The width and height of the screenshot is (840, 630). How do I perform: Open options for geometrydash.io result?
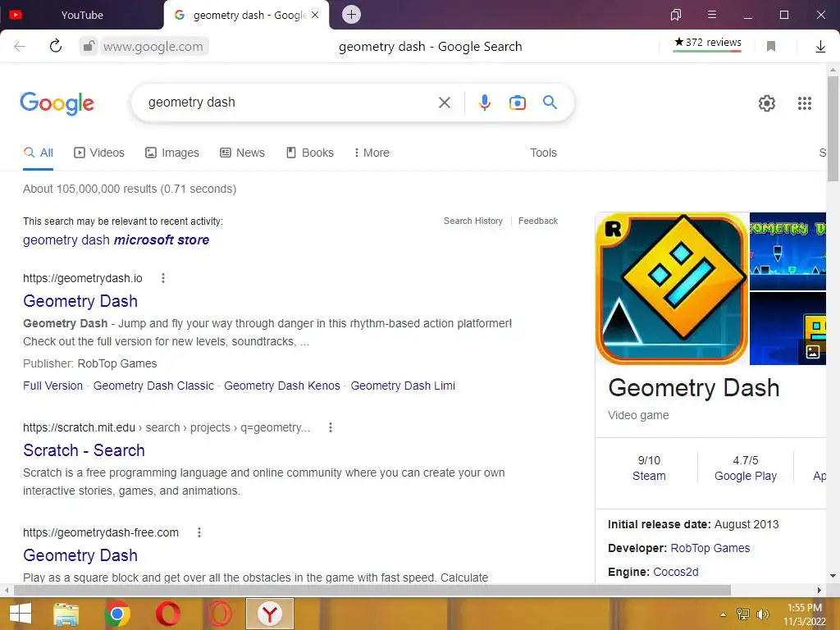[x=163, y=278]
